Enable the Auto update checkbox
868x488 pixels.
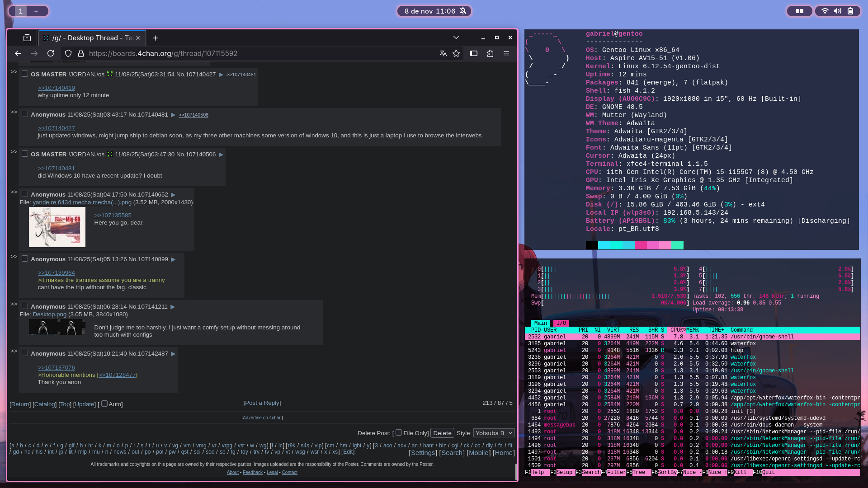[104, 404]
